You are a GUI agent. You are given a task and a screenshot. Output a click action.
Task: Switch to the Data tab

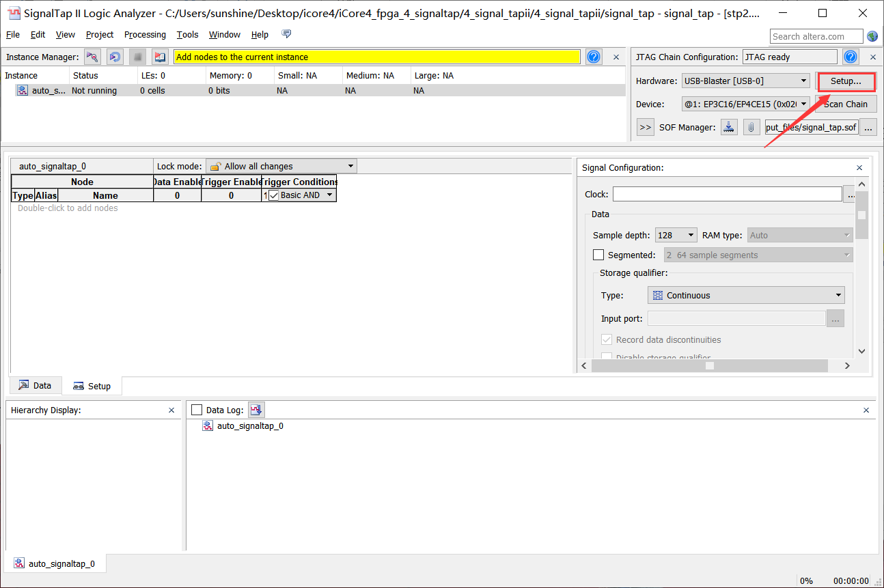coord(36,385)
